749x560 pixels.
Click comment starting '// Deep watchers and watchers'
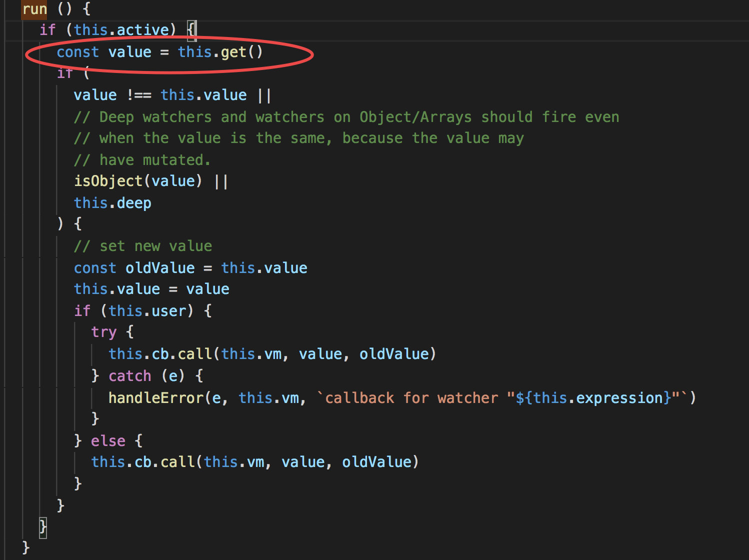346,117
